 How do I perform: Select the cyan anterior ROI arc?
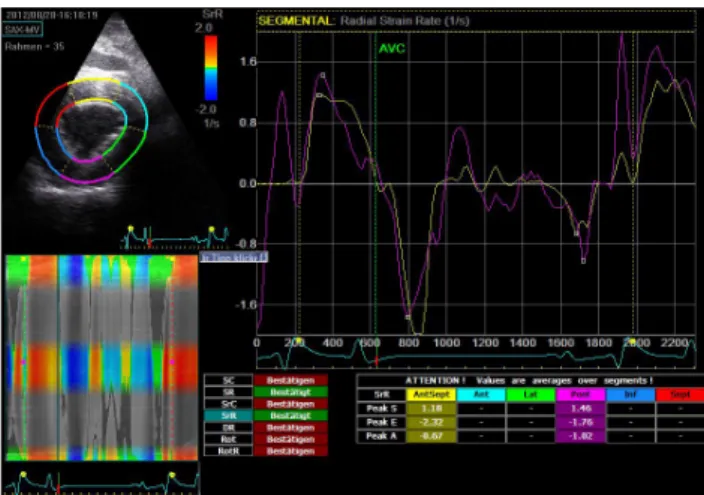141,101
